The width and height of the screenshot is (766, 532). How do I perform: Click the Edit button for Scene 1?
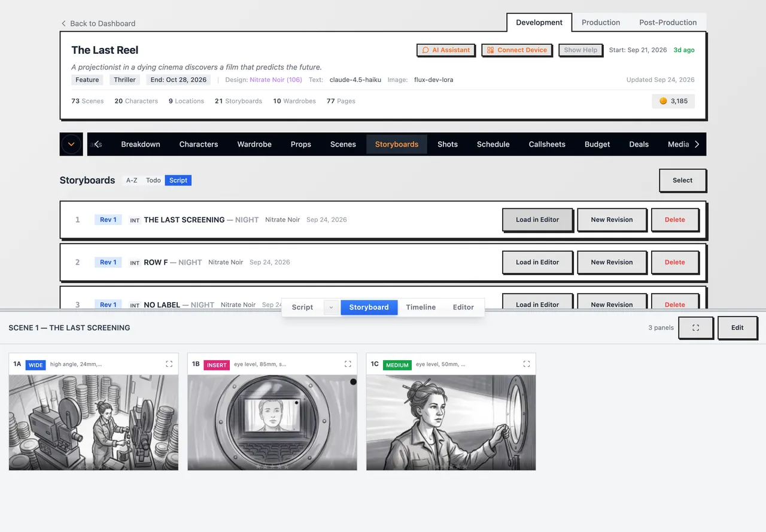(x=737, y=327)
